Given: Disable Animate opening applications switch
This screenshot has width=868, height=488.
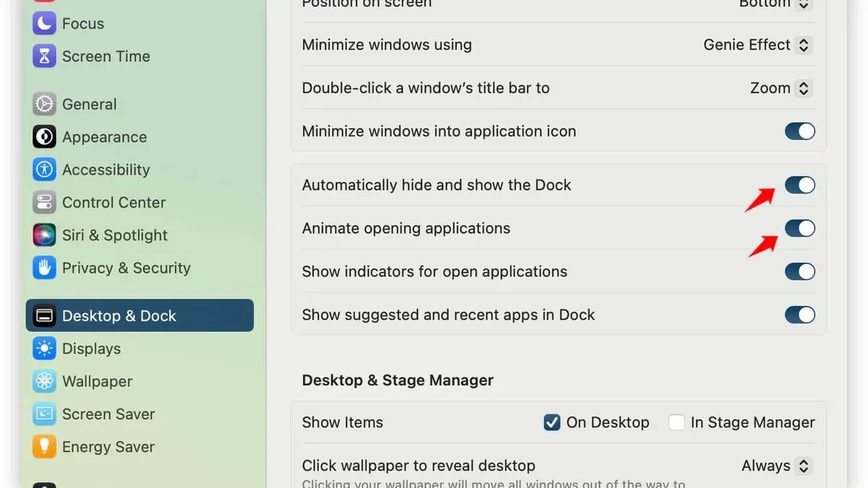Looking at the screenshot, I should [x=800, y=228].
